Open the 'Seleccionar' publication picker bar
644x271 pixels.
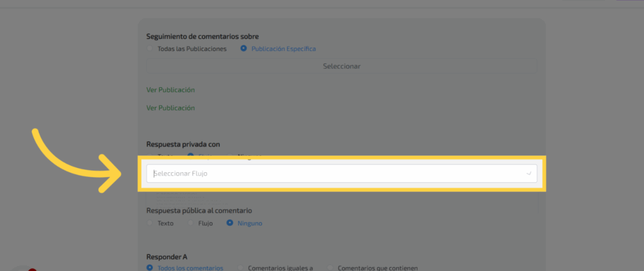[x=341, y=66]
